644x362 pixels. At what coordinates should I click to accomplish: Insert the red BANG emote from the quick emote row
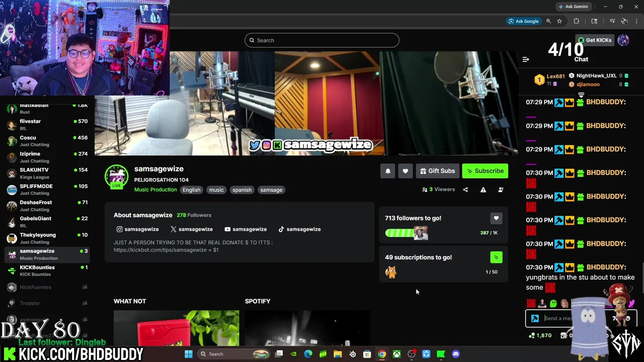531,303
